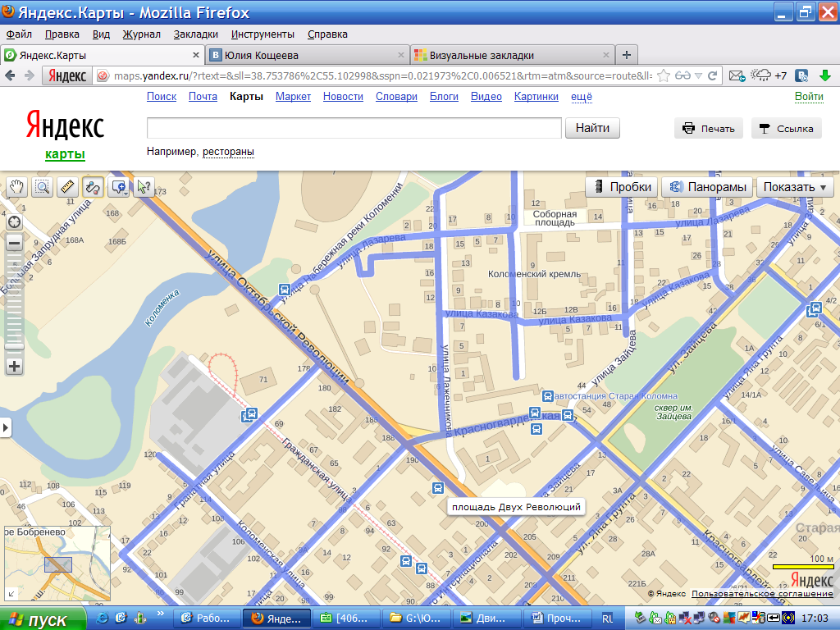Close the Яндекс.Карты tab
The height and width of the screenshot is (630, 840).
tap(196, 55)
